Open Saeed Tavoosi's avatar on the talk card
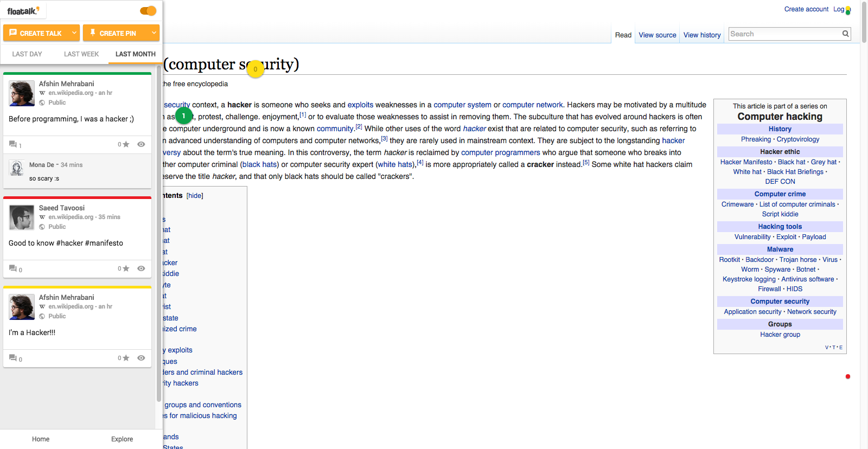Viewport: 868px width, 449px height. point(22,217)
